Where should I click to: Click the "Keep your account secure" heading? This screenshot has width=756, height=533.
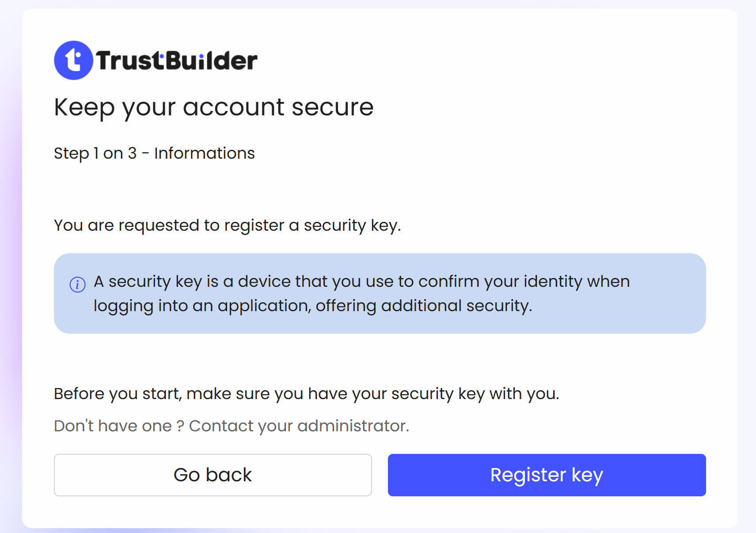click(x=214, y=107)
